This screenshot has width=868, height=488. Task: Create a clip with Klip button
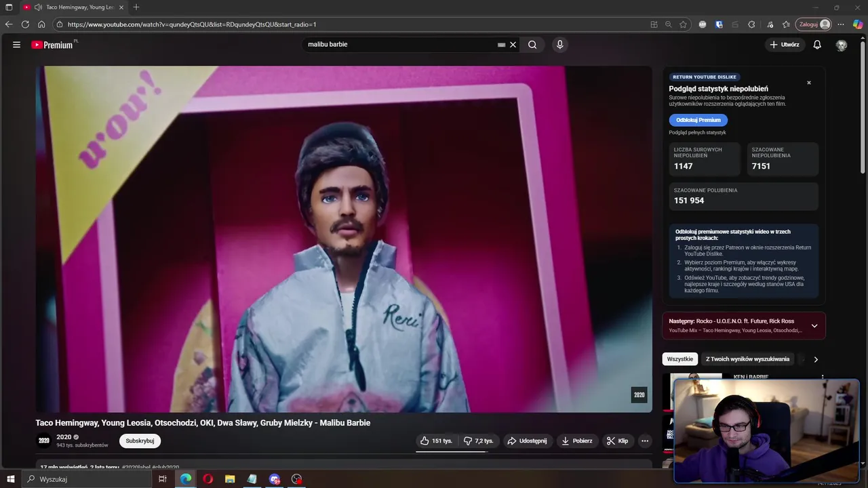click(617, 441)
